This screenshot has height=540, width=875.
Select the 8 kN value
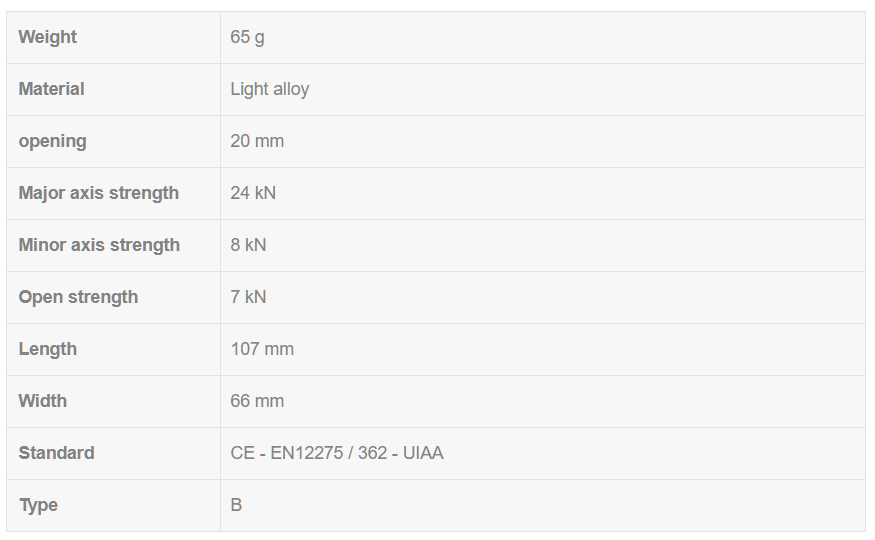click(x=248, y=245)
